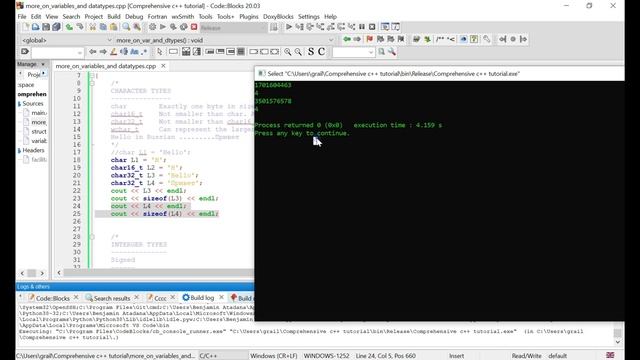Image resolution: width=640 pixels, height=360 pixels.
Task: Click the editor horizontal scrollbar left arrow
Action: [59, 273]
